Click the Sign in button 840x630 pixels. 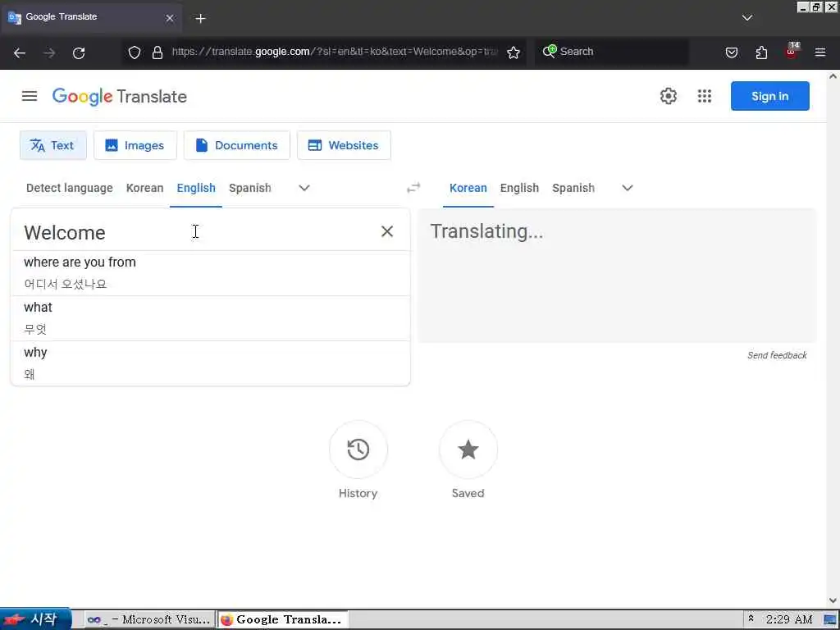[769, 97]
